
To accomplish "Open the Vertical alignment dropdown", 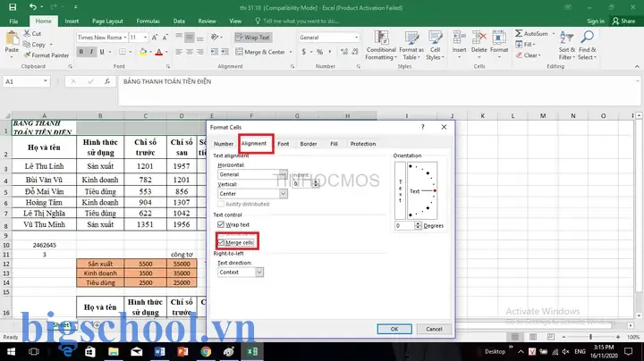I will pos(284,193).
